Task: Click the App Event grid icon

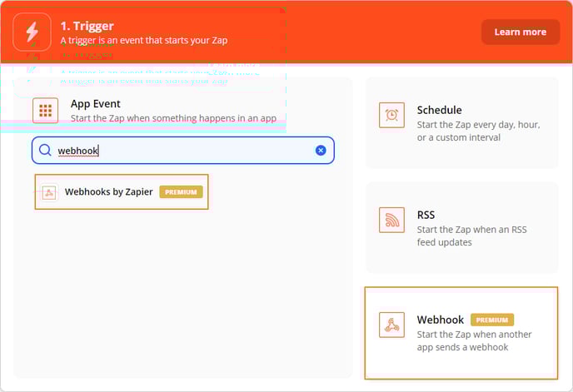Action: click(45, 111)
